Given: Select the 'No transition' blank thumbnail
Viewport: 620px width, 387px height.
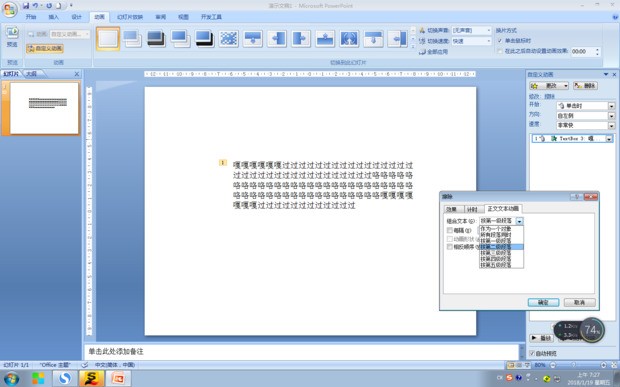Looking at the screenshot, I should click(108, 38).
